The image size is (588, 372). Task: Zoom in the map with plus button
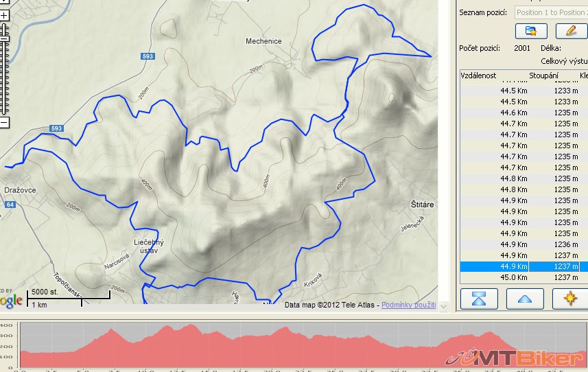4,15
